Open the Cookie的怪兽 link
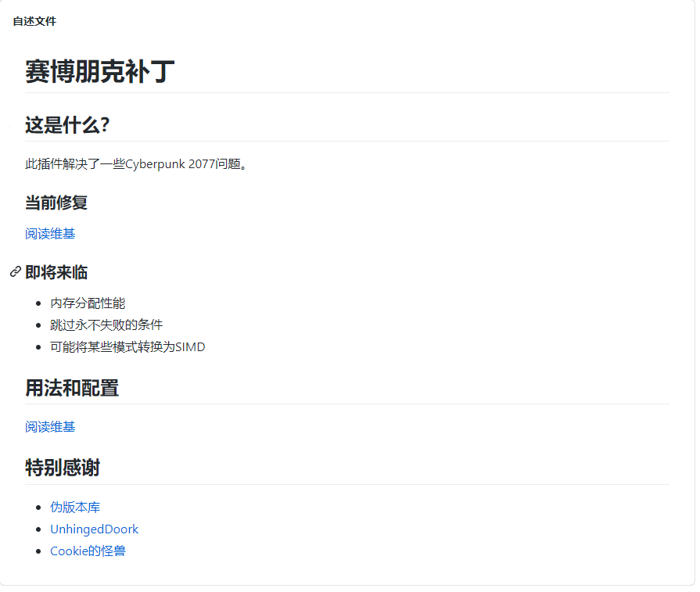Image resolution: width=700 pixels, height=592 pixels. 88,551
